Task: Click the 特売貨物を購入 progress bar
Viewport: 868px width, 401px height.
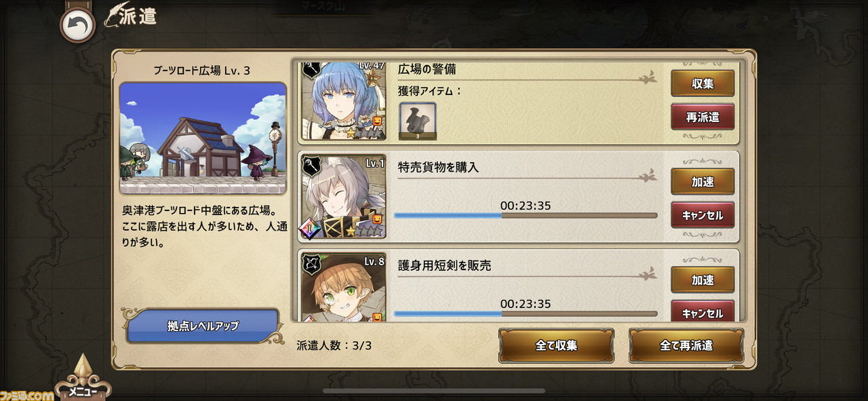Action: (526, 216)
